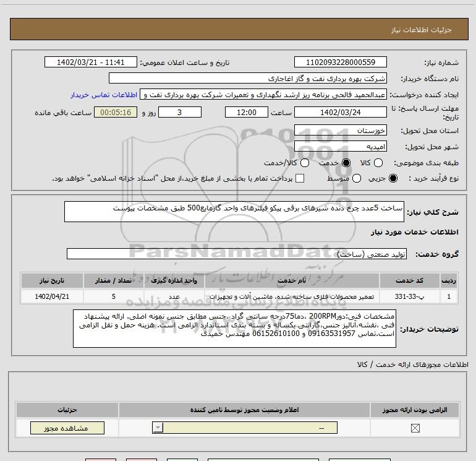
Task: Click the deadline date field 1402/03/24
Action: [340, 112]
